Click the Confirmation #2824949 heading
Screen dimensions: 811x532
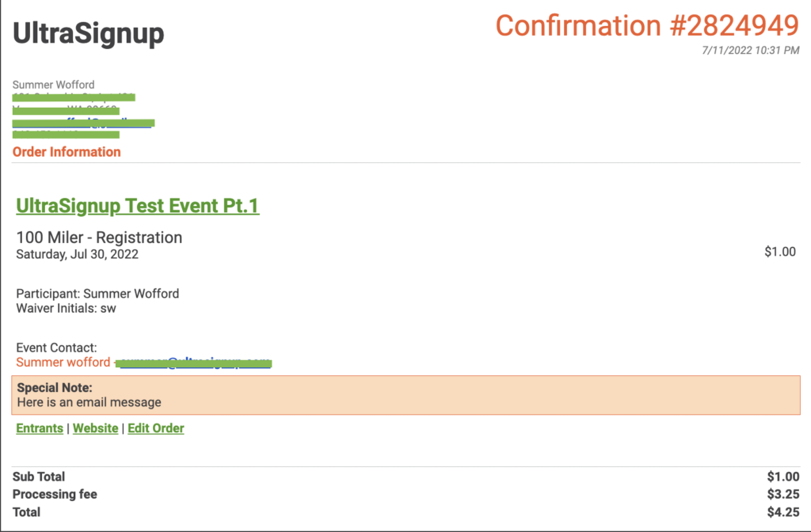pyautogui.click(x=646, y=25)
